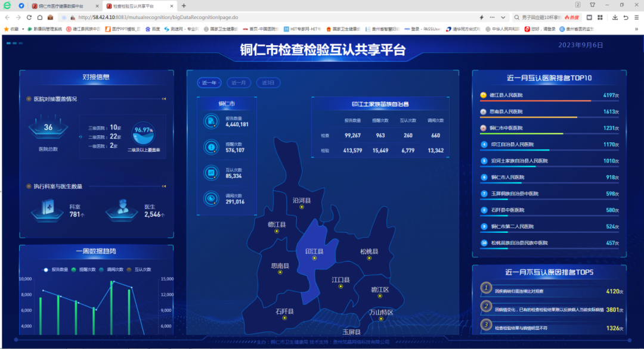Click the gold medal beside 德江县人民医院
The image size is (644, 349).
click(484, 95)
